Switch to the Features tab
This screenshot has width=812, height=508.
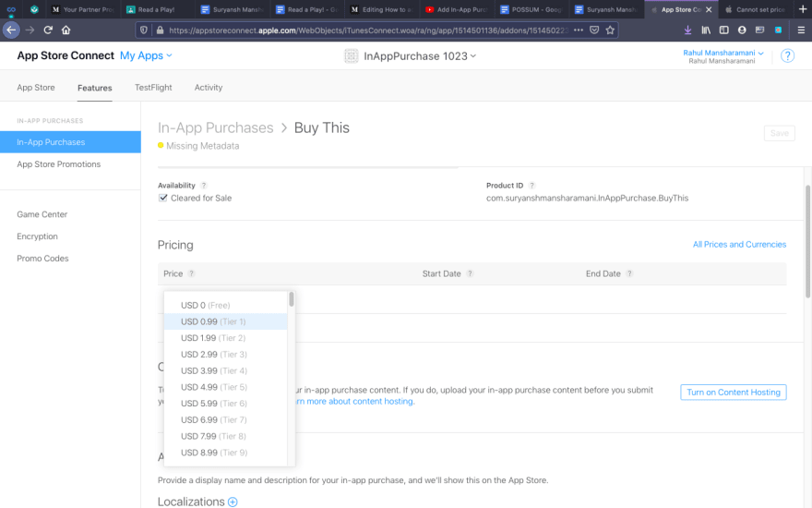tap(95, 88)
